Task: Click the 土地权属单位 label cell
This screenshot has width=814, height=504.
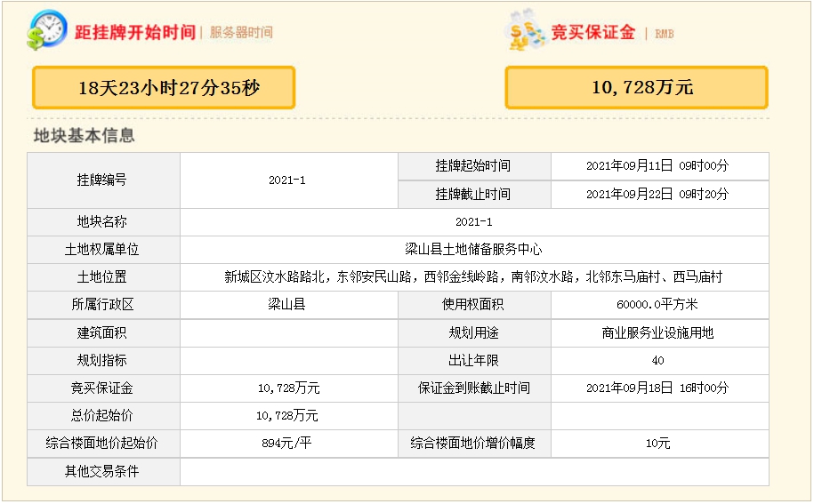Action: [x=103, y=250]
